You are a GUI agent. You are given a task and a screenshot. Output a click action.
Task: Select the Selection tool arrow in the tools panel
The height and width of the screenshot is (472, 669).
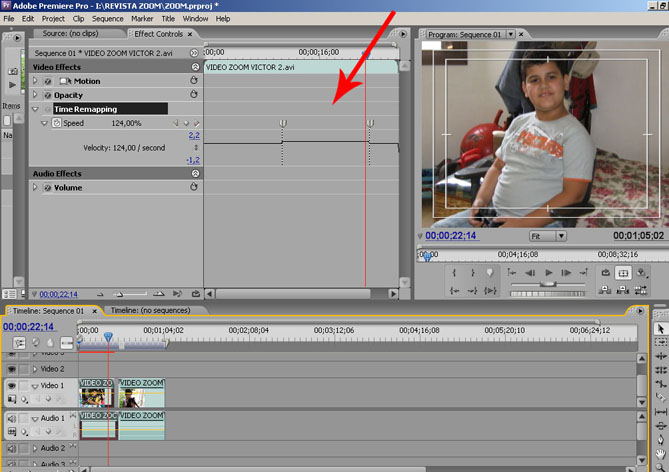[660, 329]
